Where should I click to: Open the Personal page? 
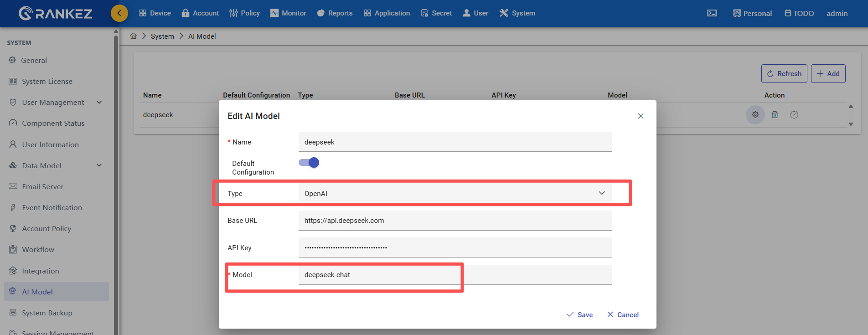(x=752, y=13)
